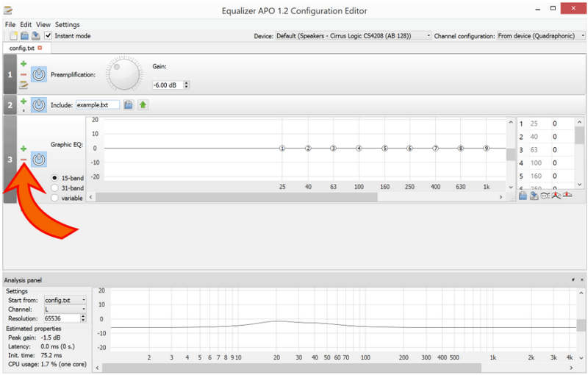
Task: Select the gain cell for 63 Hz
Action: [562, 149]
